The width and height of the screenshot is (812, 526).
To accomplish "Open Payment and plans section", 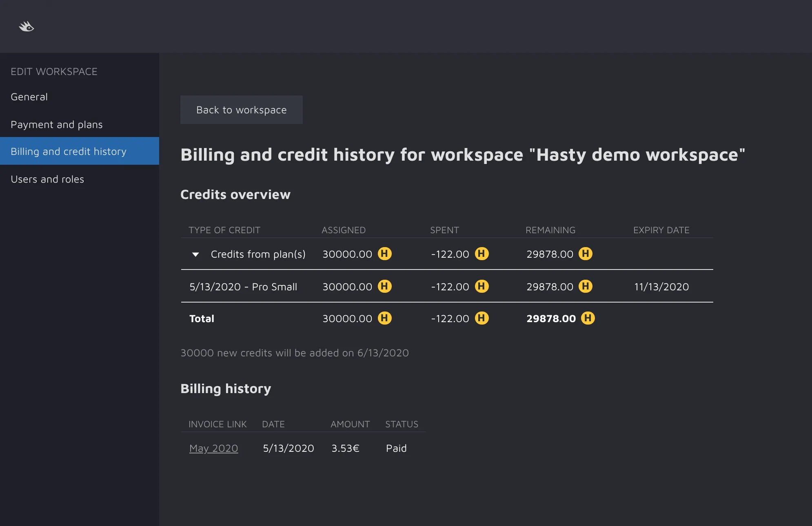I will tap(56, 125).
